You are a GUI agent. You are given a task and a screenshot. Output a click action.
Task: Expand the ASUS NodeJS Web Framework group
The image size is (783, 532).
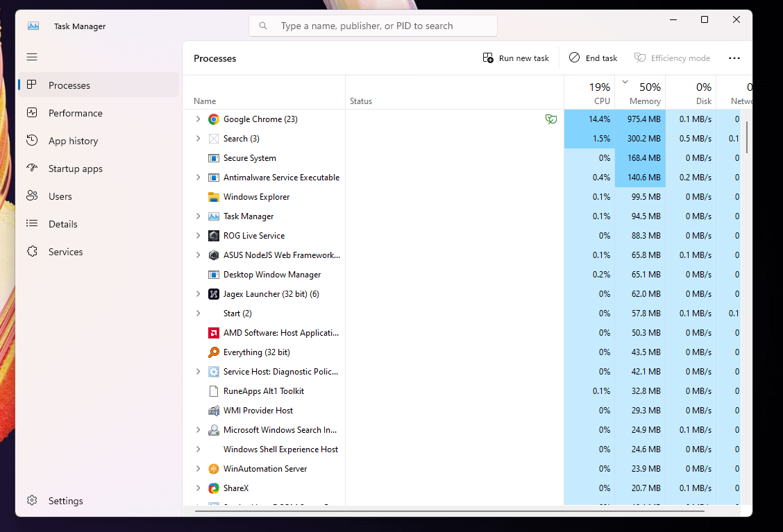(x=199, y=255)
